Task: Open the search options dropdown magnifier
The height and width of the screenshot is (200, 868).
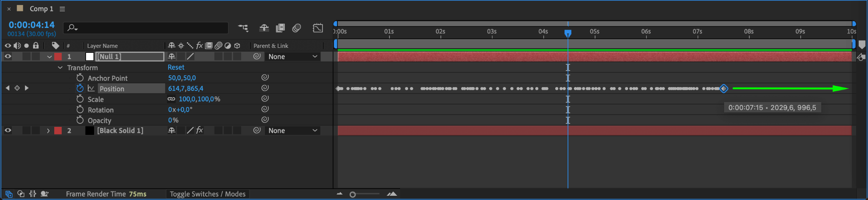Action: point(72,28)
